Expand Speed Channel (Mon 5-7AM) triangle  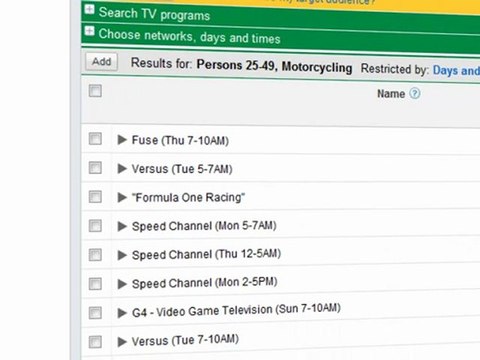click(122, 227)
